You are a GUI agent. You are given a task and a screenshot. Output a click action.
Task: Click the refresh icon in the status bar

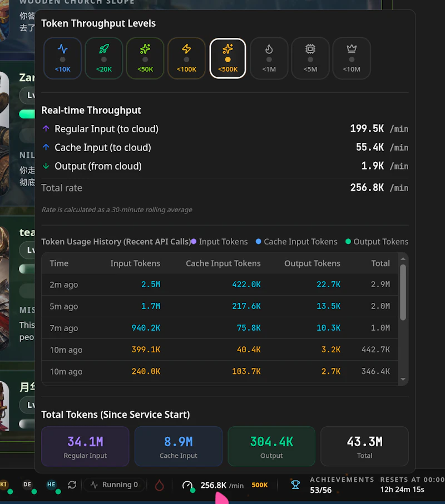(72, 485)
